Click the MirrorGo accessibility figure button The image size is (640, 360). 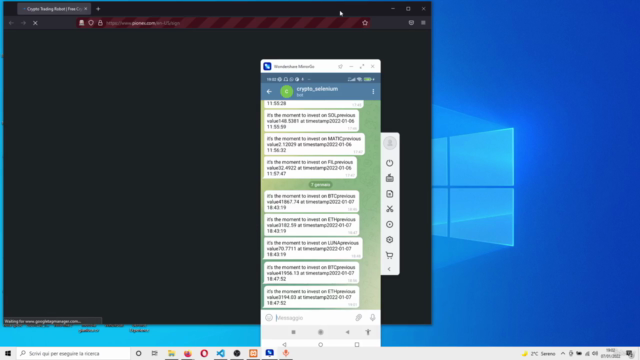(x=368, y=332)
